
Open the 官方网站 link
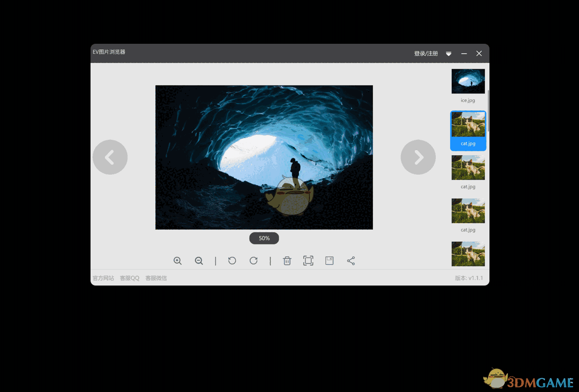tap(103, 278)
